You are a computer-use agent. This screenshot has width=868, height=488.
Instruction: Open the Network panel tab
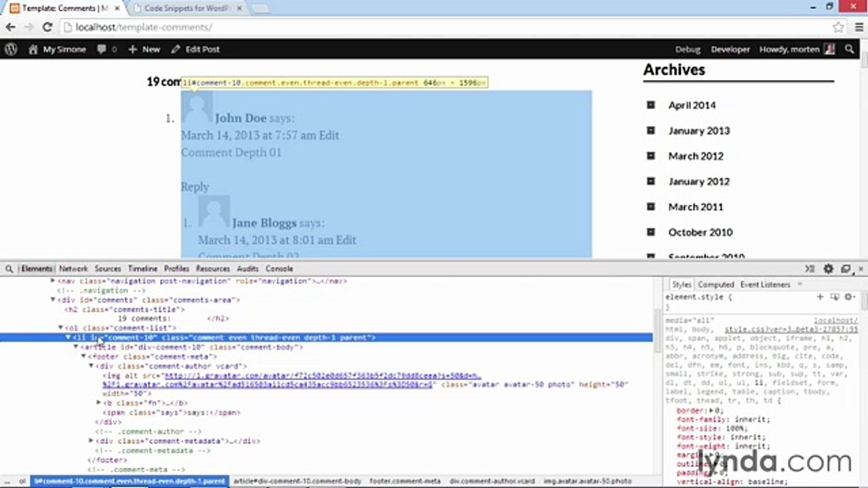click(x=73, y=268)
